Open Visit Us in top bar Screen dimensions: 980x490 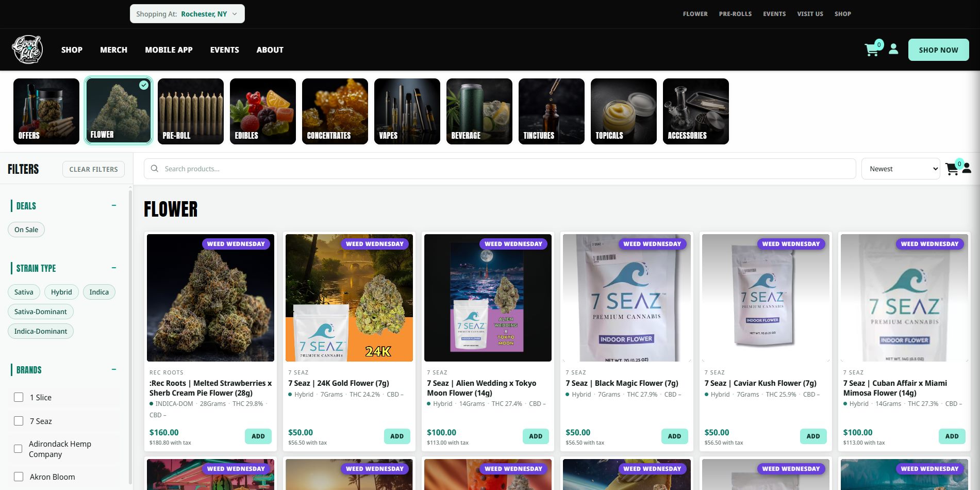[x=810, y=14]
